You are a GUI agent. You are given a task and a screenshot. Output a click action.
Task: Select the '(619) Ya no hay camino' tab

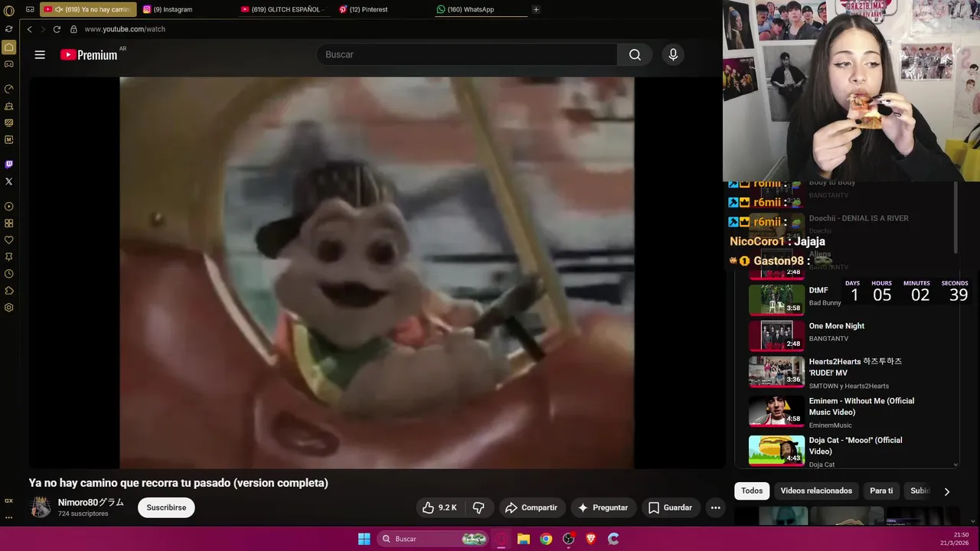click(x=88, y=9)
